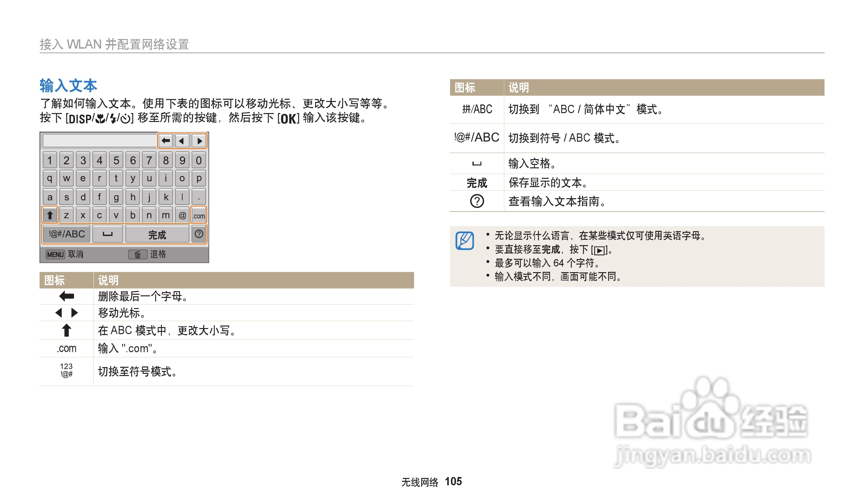Click the @ symbol key

pos(183,216)
